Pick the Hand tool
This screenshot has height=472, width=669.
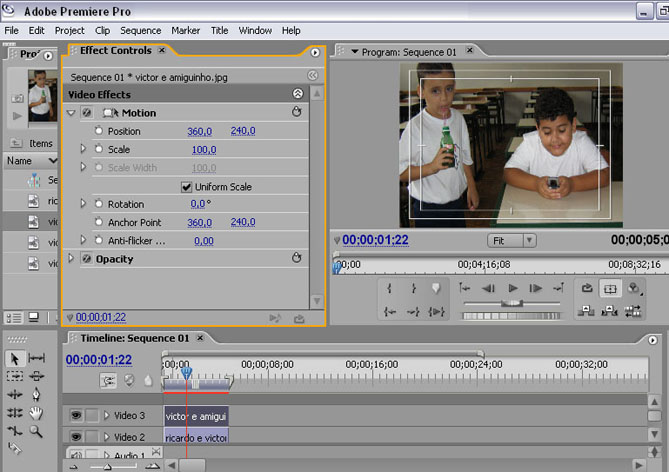tap(37, 413)
